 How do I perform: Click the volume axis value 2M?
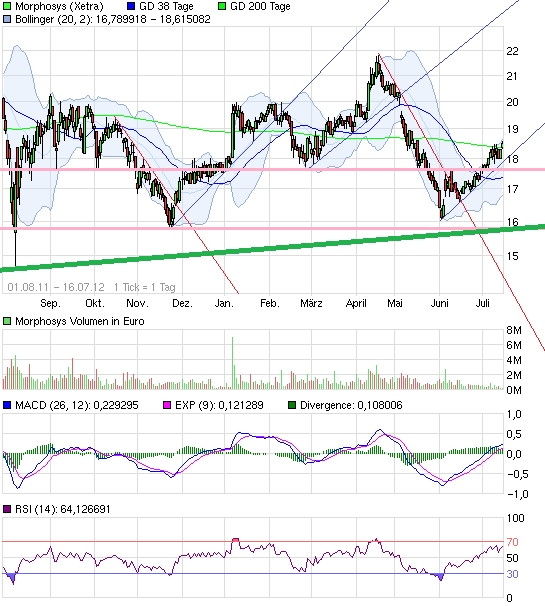[514, 375]
